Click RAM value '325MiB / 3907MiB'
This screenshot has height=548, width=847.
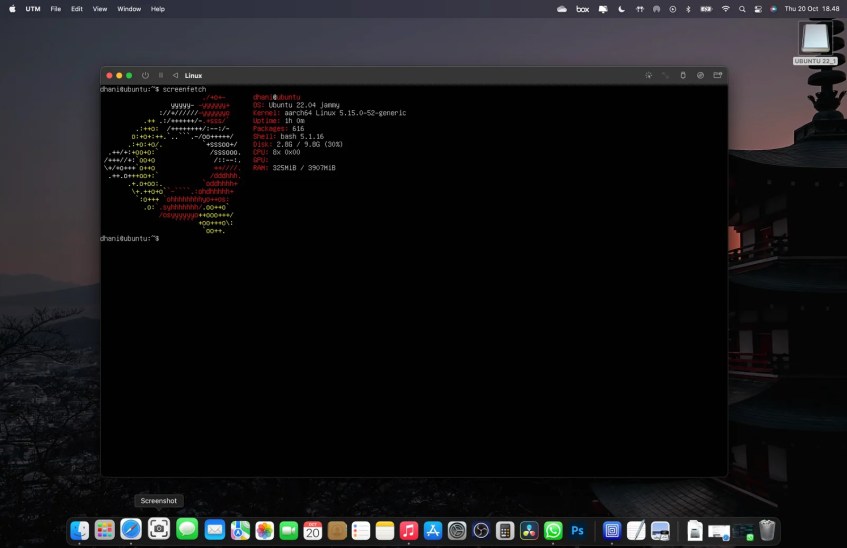click(304, 168)
